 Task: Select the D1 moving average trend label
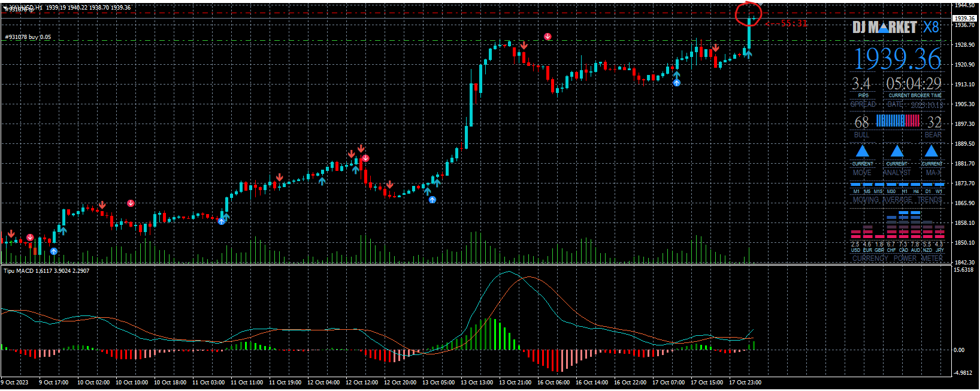(928, 191)
